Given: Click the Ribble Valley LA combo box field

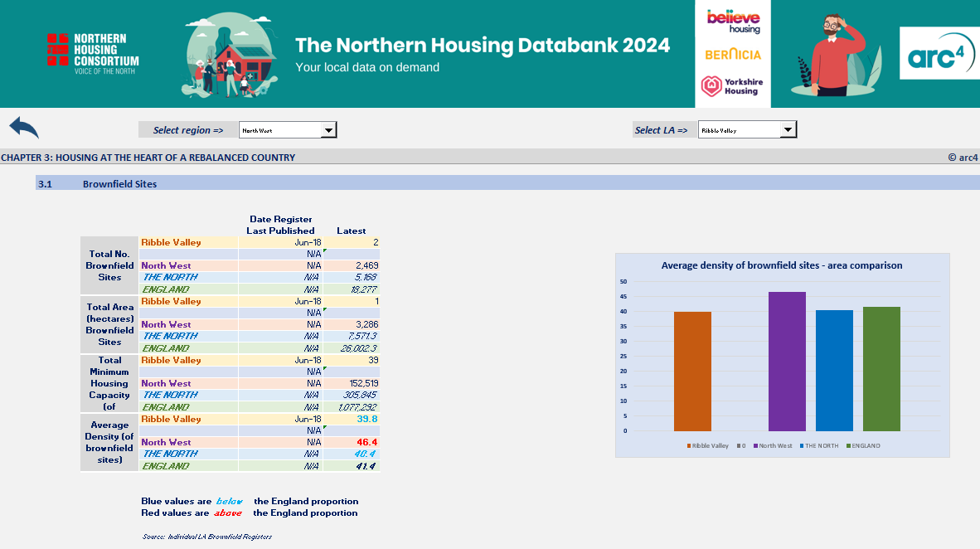Looking at the screenshot, I should [x=739, y=130].
